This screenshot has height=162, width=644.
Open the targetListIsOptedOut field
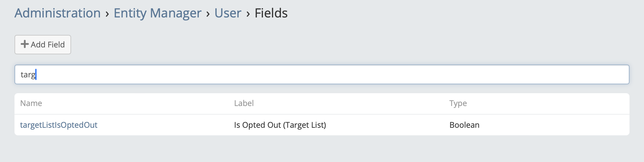(59, 125)
